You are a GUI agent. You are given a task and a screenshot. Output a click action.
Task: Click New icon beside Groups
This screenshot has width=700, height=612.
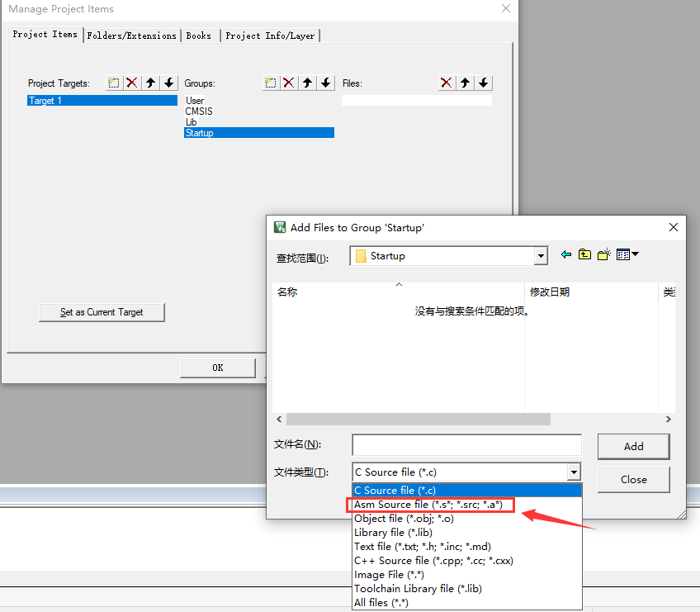(271, 83)
